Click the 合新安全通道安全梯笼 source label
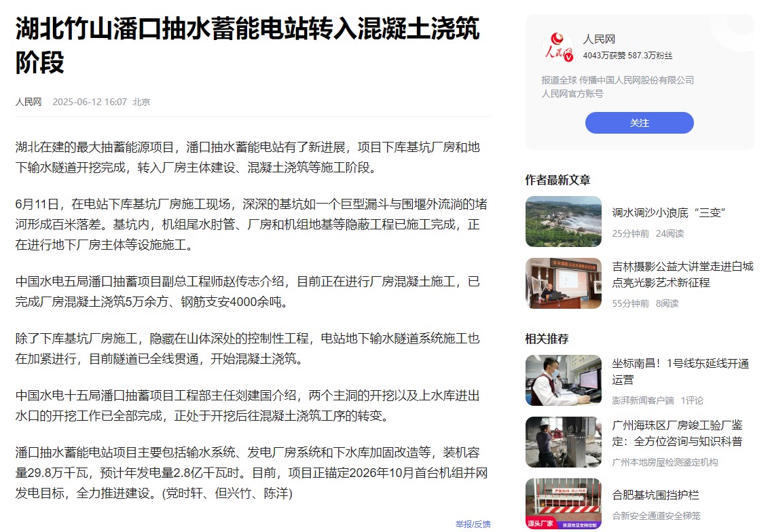The width and height of the screenshot is (770, 532). click(x=656, y=515)
